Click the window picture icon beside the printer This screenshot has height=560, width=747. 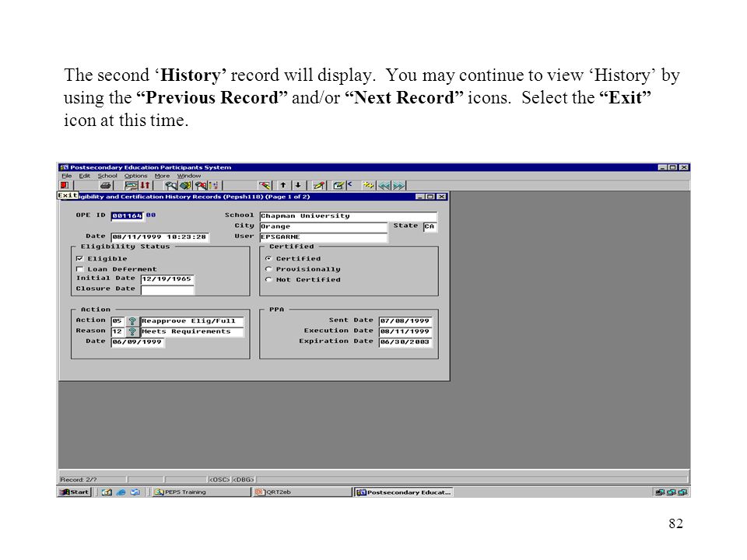(x=131, y=185)
